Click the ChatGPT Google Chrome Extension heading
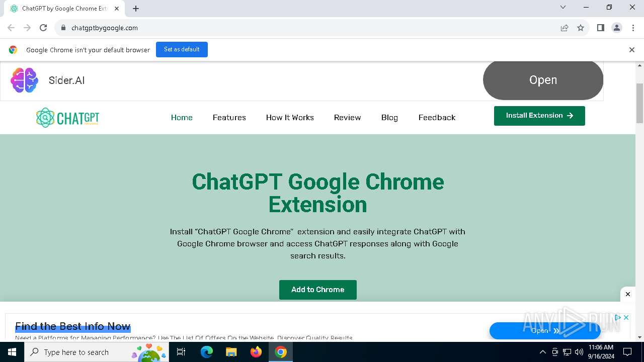Screen dimensions: 644x362 pos(318,193)
